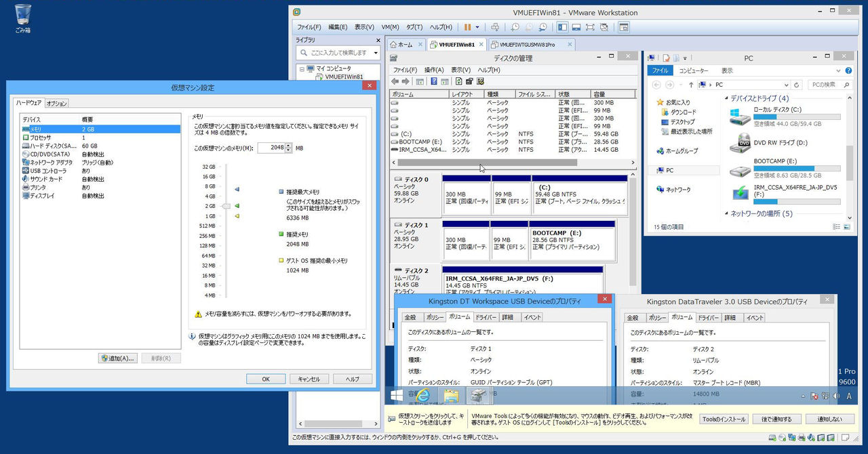The width and height of the screenshot is (868, 454).
Task: Select the ネットワーク アダプタ device row
Action: 101,163
